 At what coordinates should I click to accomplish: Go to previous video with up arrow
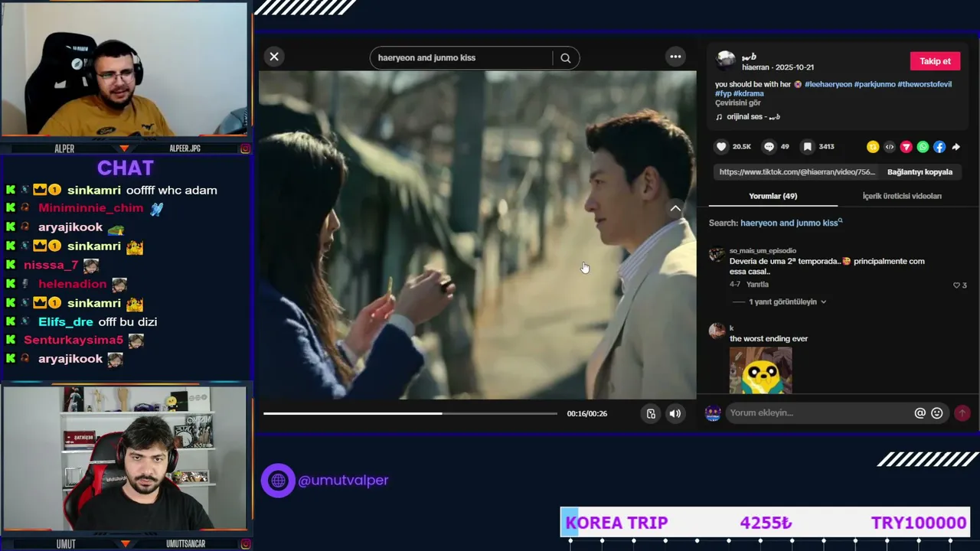[675, 208]
